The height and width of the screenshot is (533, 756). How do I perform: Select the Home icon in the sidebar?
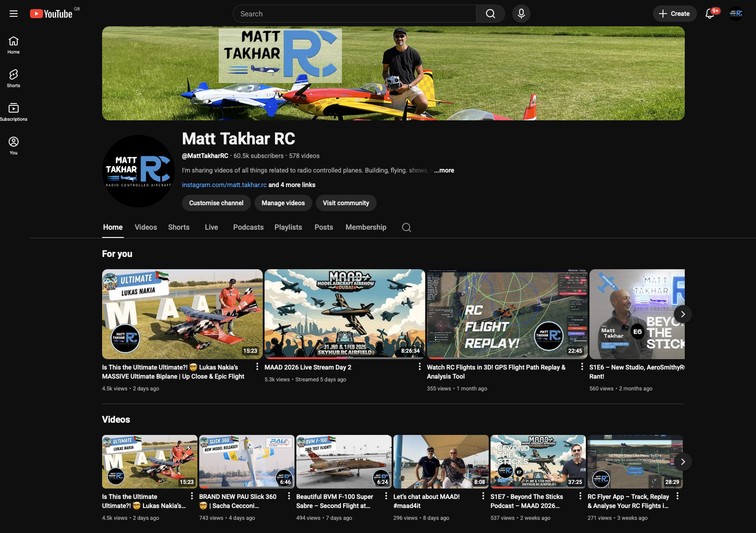click(x=13, y=44)
